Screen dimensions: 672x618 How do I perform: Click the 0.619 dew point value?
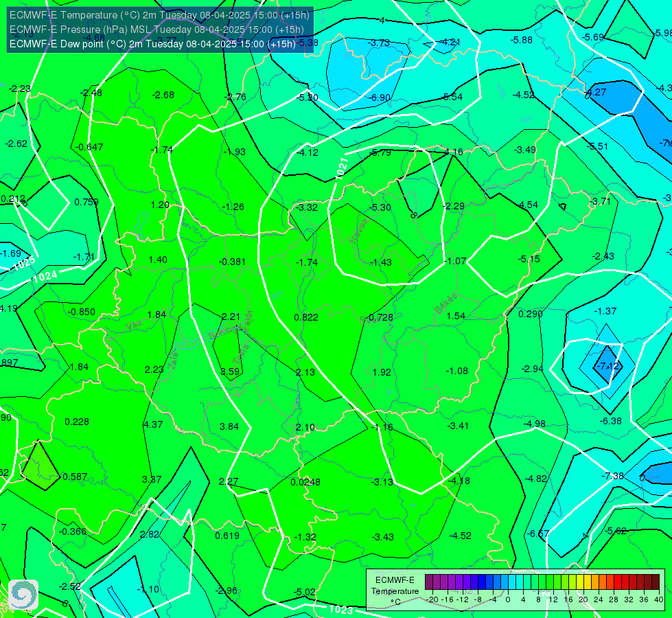click(x=227, y=535)
